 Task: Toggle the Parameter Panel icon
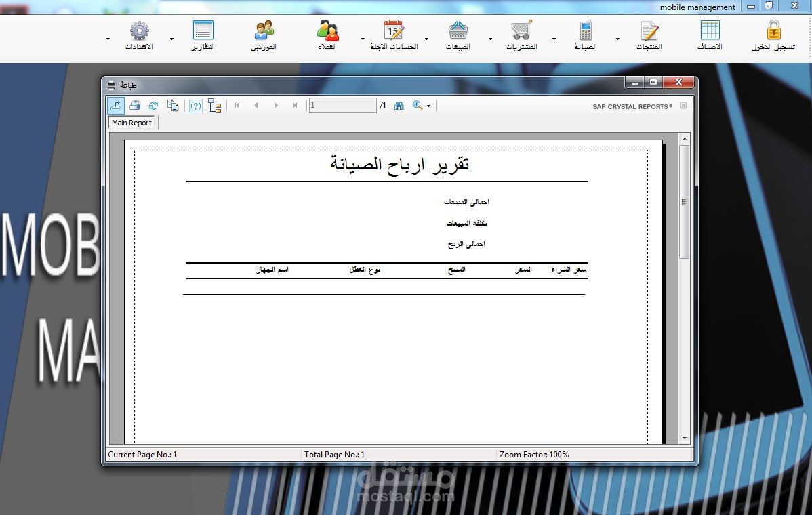coord(196,106)
